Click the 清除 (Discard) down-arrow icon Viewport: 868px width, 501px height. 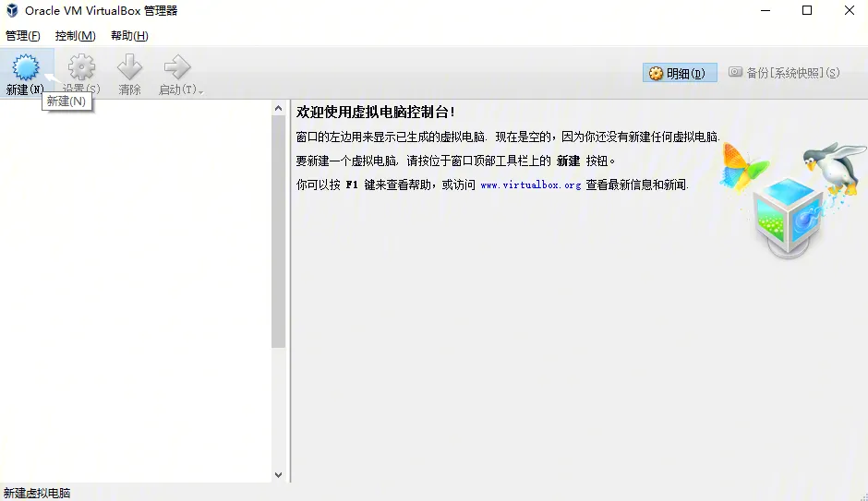(129, 67)
